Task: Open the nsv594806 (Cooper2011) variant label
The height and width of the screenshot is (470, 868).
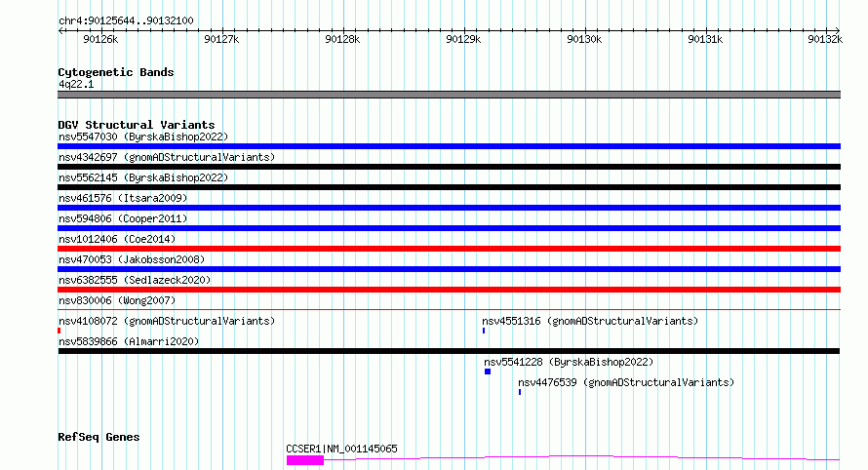Action: pos(123,218)
